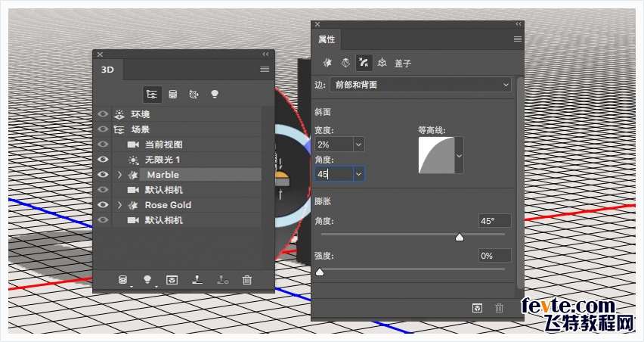
Task: Click inflate 角度 field showing 45°
Action: [x=495, y=221]
